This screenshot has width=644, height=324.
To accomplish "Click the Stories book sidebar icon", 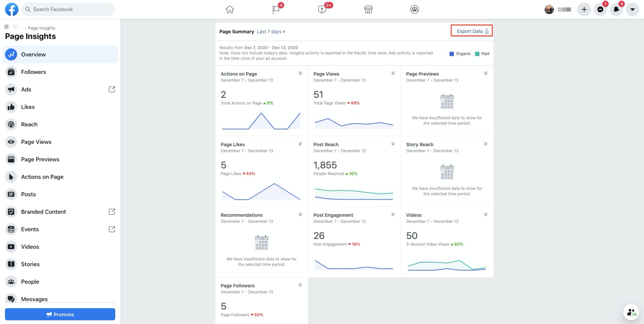I will point(11,264).
